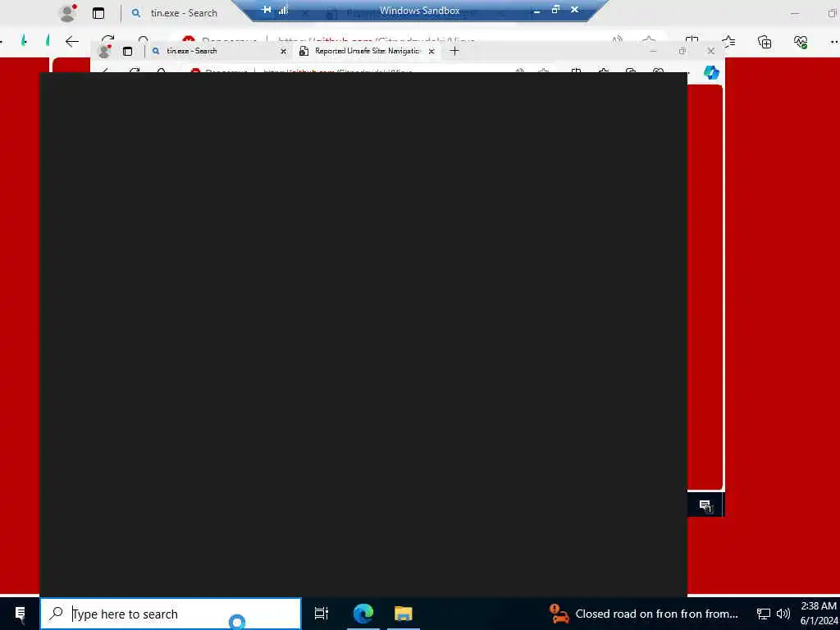The height and width of the screenshot is (630, 840).
Task: Maximize the front Edge window
Action: click(682, 51)
